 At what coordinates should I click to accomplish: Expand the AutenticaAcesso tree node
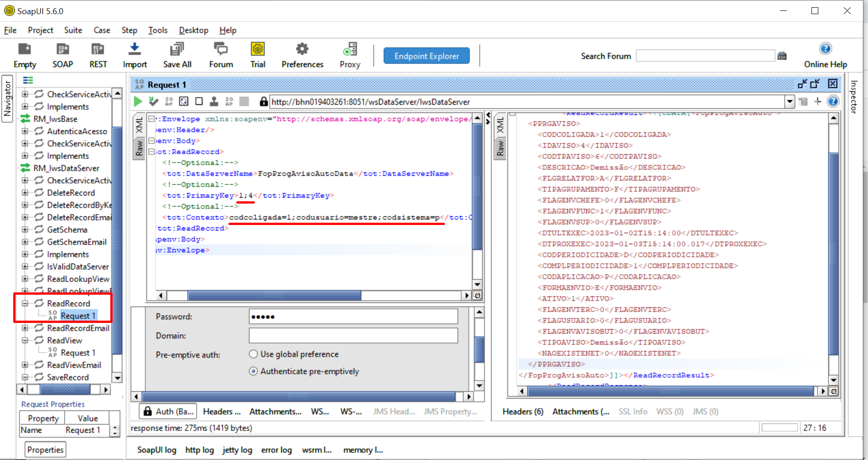point(25,131)
